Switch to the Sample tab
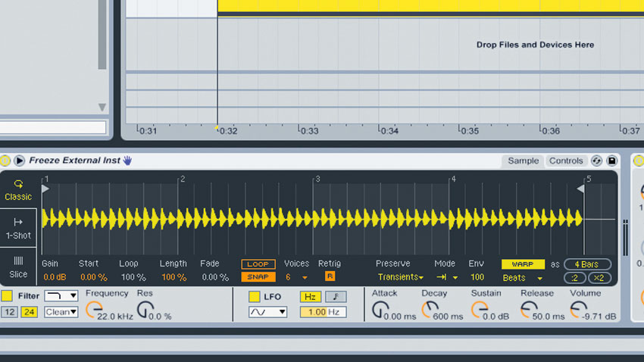644x362 pixels. click(x=523, y=161)
